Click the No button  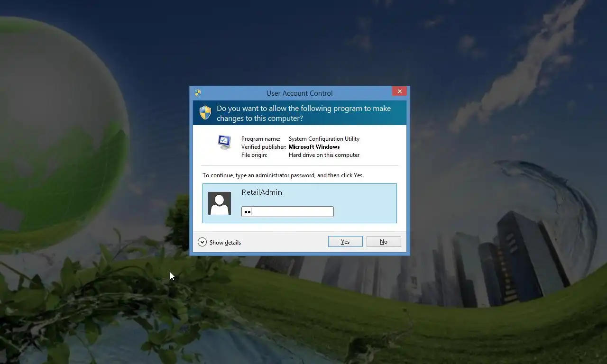[384, 242]
